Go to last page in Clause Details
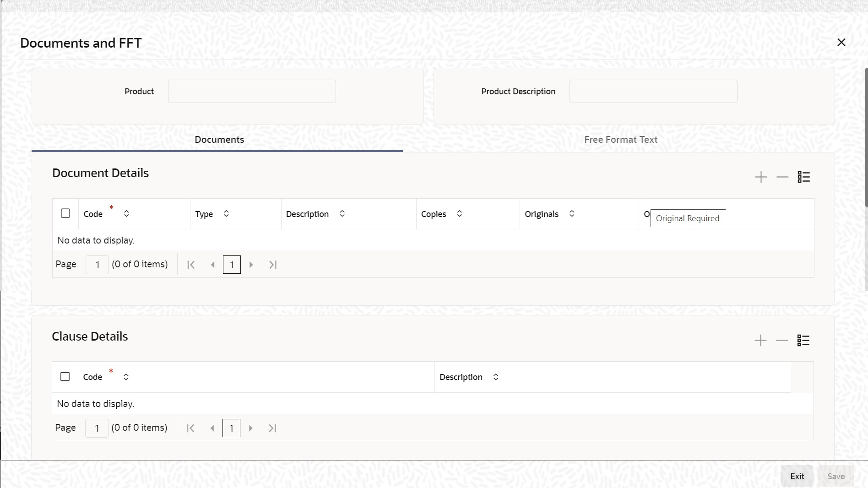This screenshot has height=488, width=868. pos(272,428)
